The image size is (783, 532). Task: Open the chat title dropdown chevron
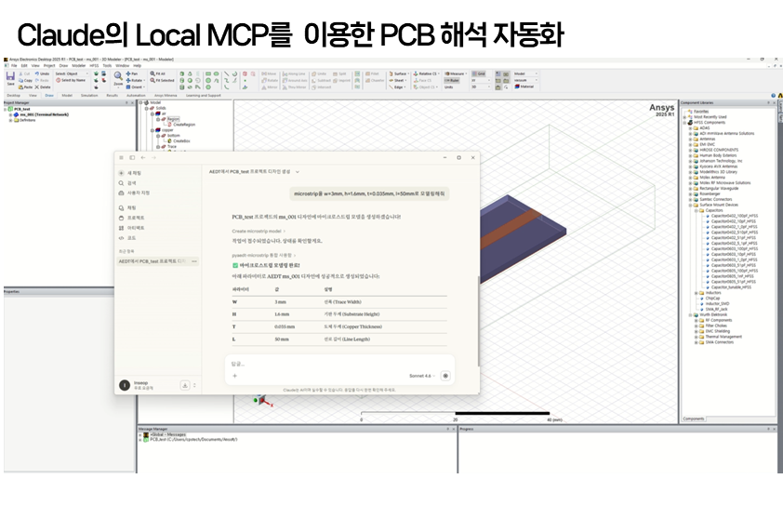point(297,172)
